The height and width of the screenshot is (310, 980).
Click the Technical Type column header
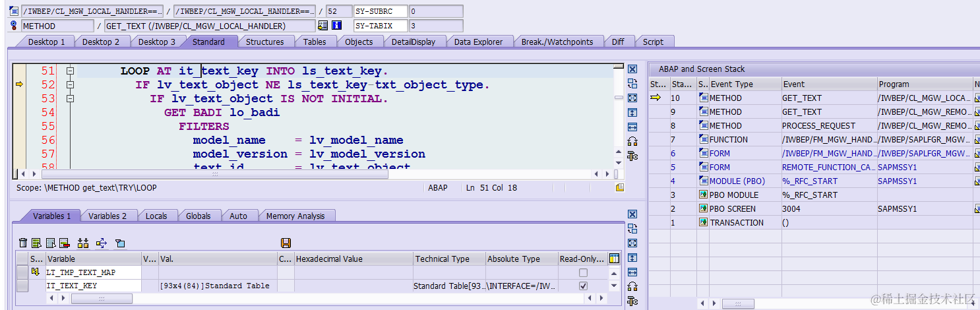tap(449, 259)
